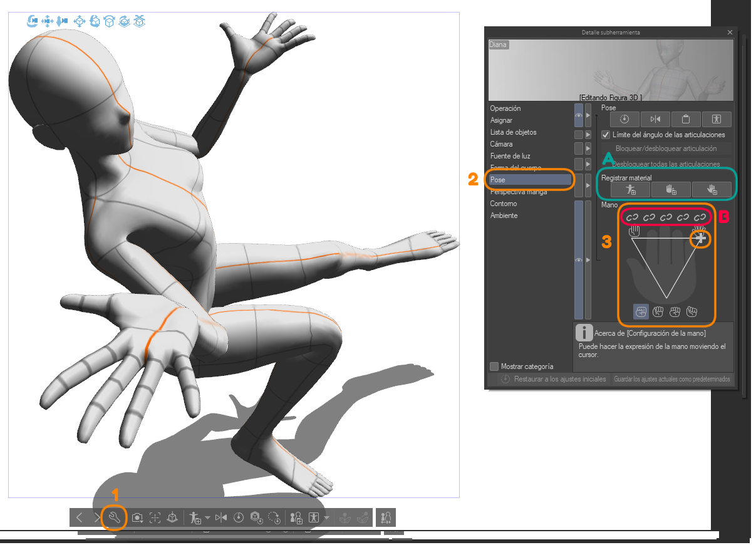Register left hand pose material button
Viewport: 756px width, 545px height.
[x=671, y=189]
